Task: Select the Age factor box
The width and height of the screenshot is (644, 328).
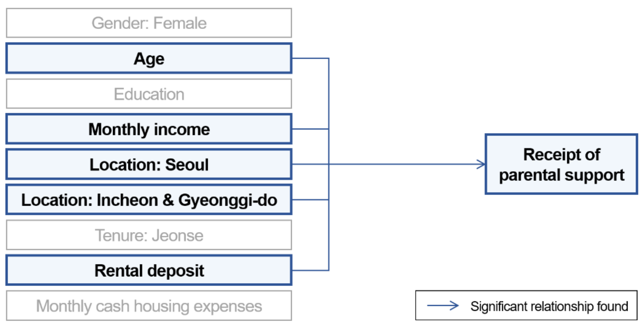Action: (x=149, y=58)
